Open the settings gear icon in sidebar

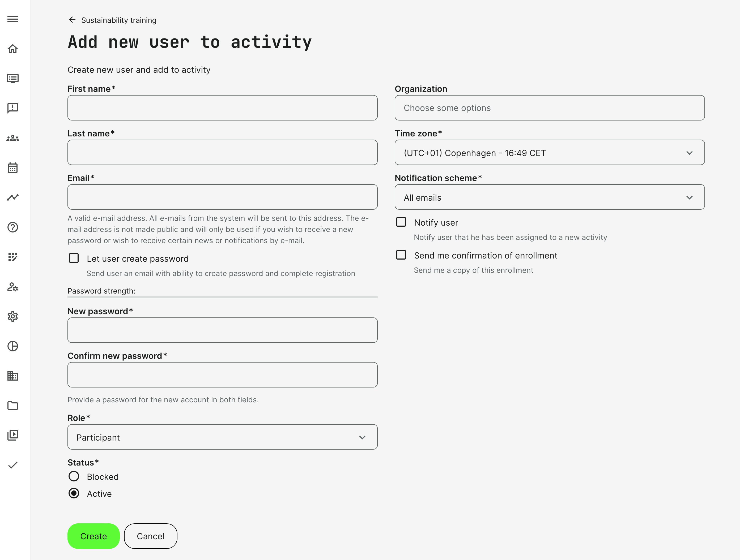[x=13, y=316]
